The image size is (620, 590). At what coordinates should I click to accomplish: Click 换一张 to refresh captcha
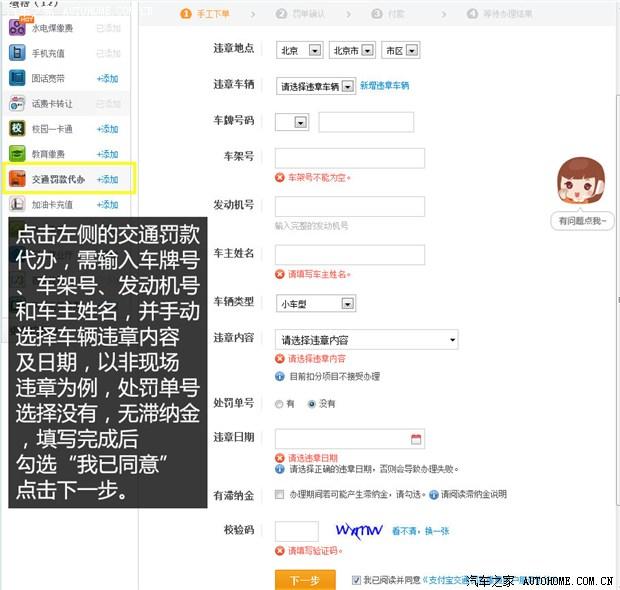(x=437, y=532)
